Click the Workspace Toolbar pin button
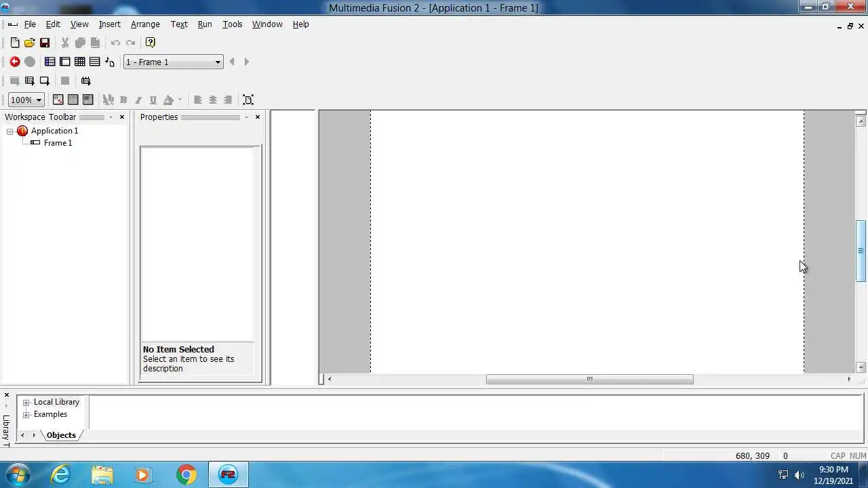This screenshot has width=868, height=488. pyautogui.click(x=111, y=117)
